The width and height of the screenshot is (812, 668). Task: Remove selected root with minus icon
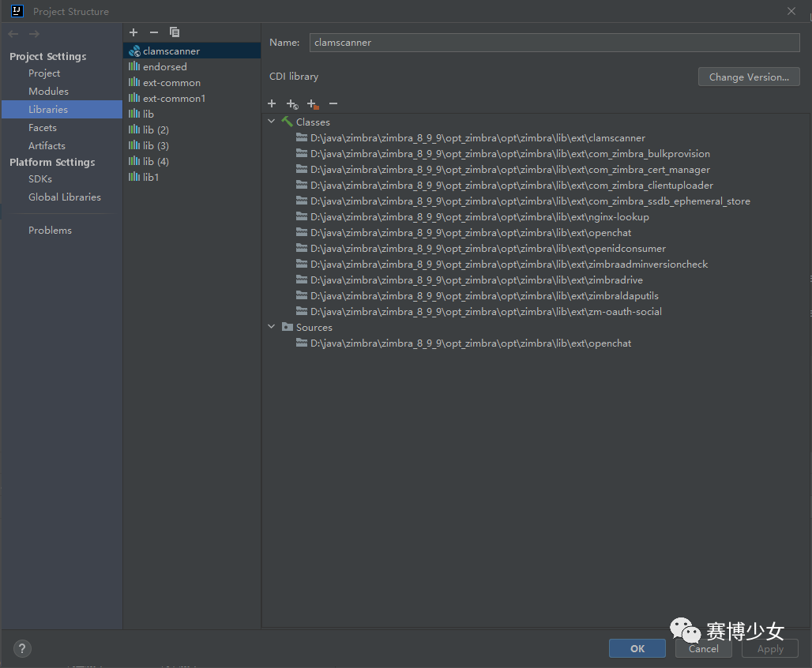(333, 103)
